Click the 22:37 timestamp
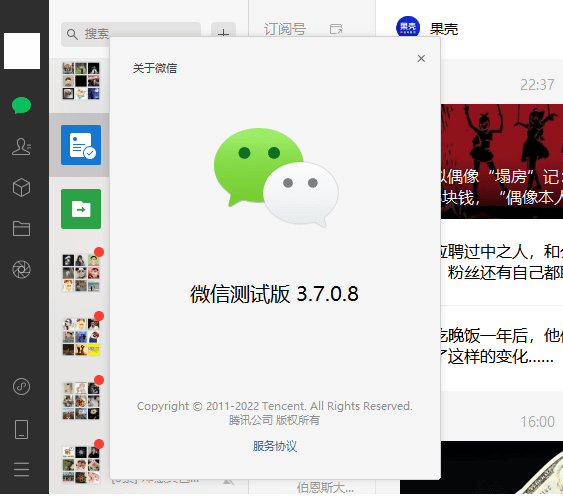Viewport: 563px width, 497px height. [537, 85]
